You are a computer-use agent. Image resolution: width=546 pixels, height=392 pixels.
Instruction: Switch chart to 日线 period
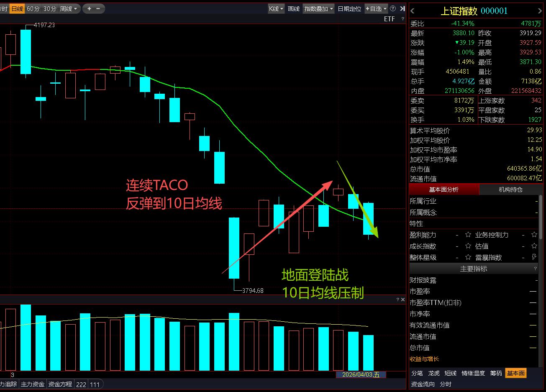tap(17, 8)
